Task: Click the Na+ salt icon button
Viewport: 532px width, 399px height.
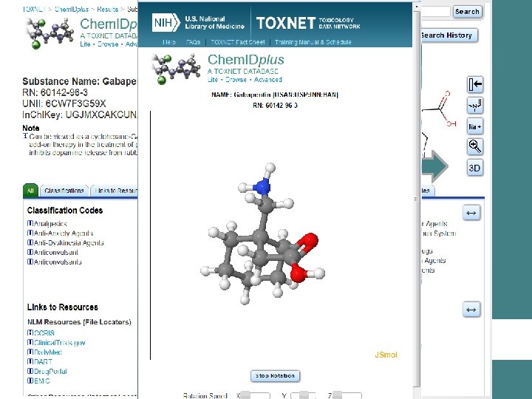Action: [475, 126]
